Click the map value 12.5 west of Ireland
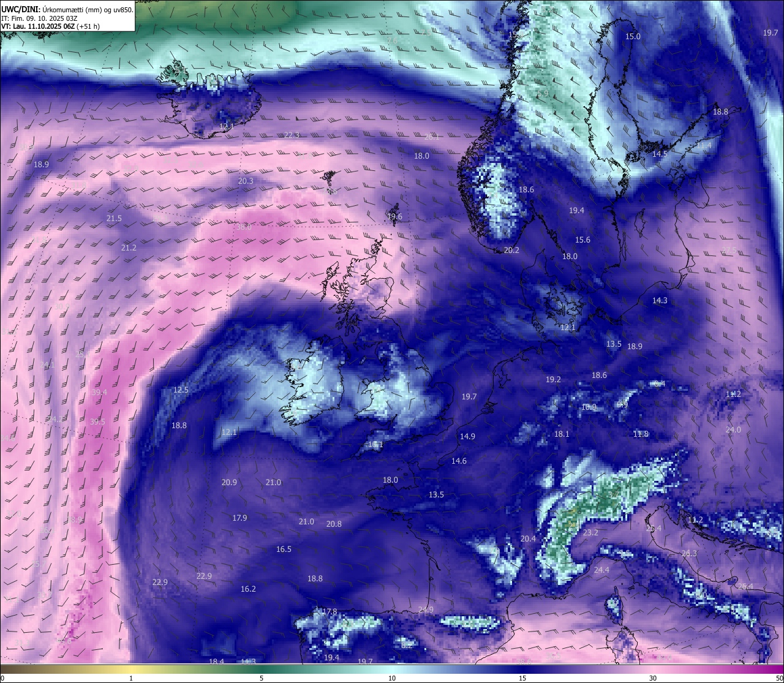Image resolution: width=784 pixels, height=683 pixels. [181, 390]
